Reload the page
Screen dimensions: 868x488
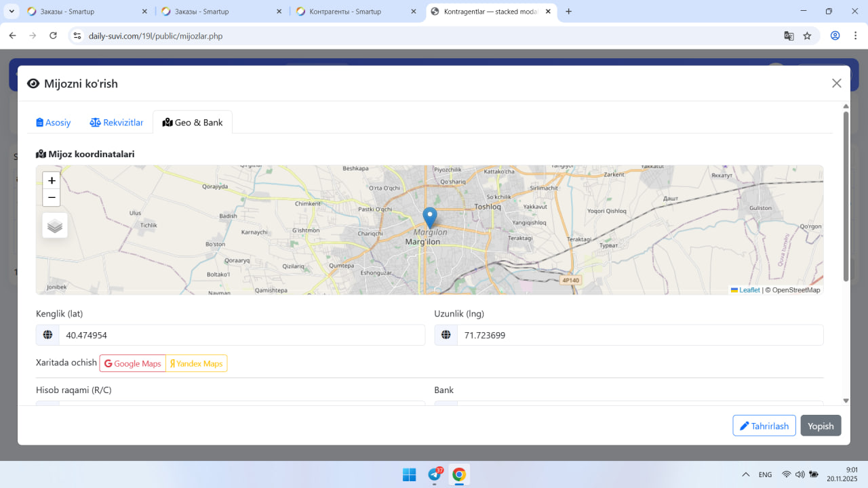pyautogui.click(x=53, y=36)
